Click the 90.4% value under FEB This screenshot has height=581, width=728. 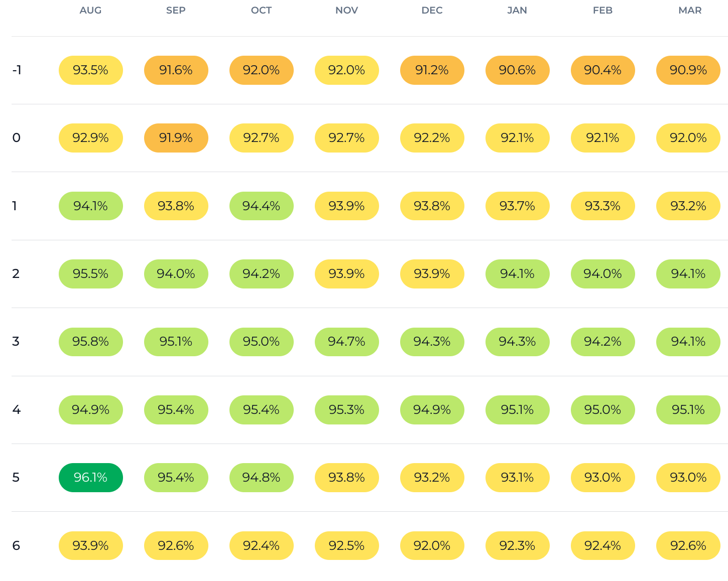coord(603,70)
